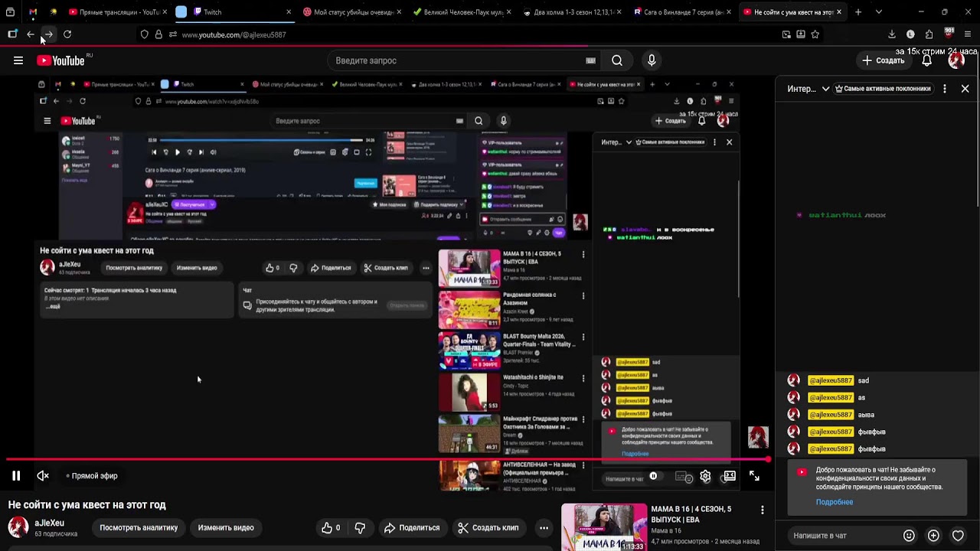Open the chat plus actions button

click(x=933, y=536)
